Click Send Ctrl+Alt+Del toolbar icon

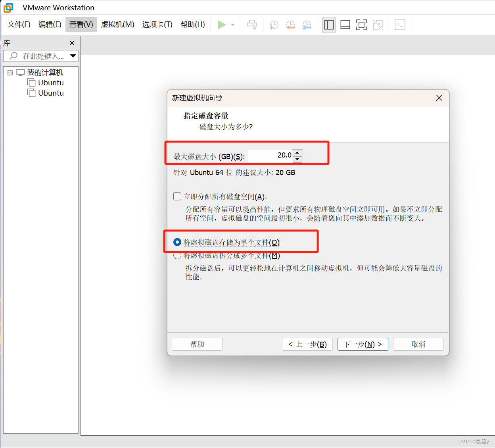(x=252, y=25)
